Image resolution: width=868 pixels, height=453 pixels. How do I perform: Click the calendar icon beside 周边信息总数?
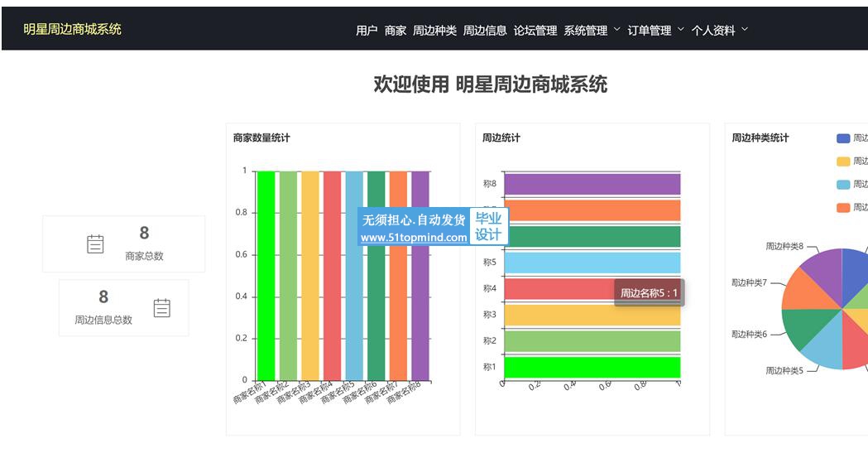[161, 308]
